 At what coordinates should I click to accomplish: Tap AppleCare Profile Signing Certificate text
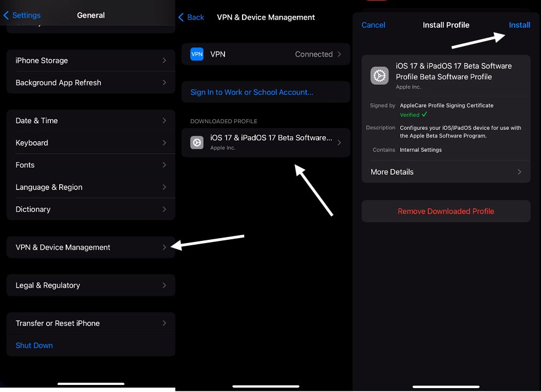tap(446, 105)
